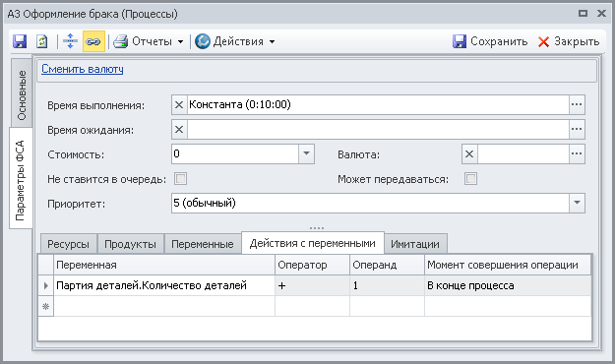Image resolution: width=615 pixels, height=364 pixels.
Task: Click the Сменить валюту link
Action: click(83, 69)
